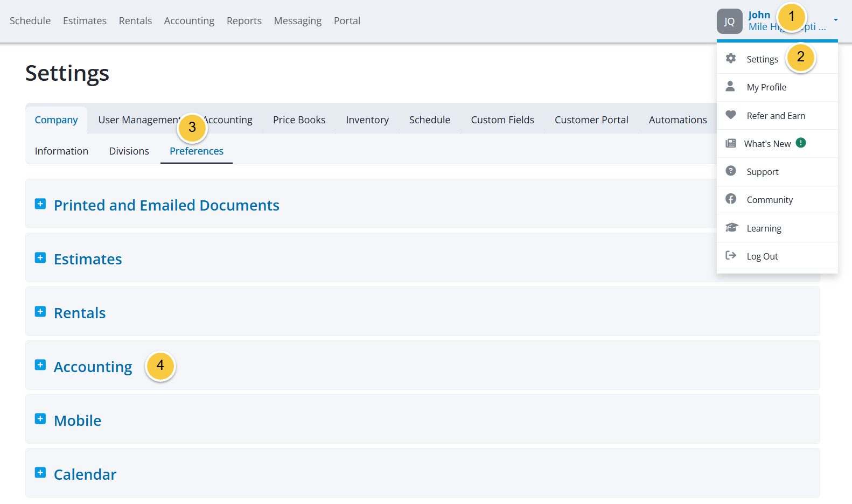Open Reports in the top navigation

[244, 20]
